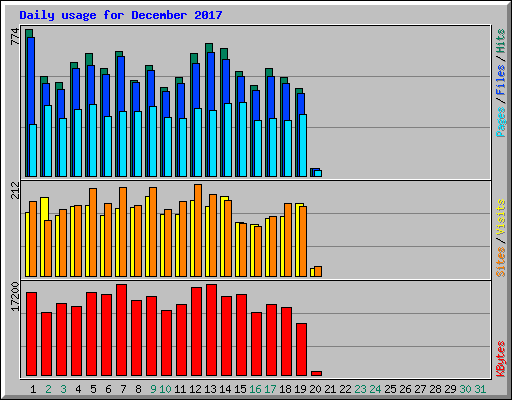Screen dimensions: 512x400
Task: Click day label 26 on the x-axis
Action: tap(405, 389)
